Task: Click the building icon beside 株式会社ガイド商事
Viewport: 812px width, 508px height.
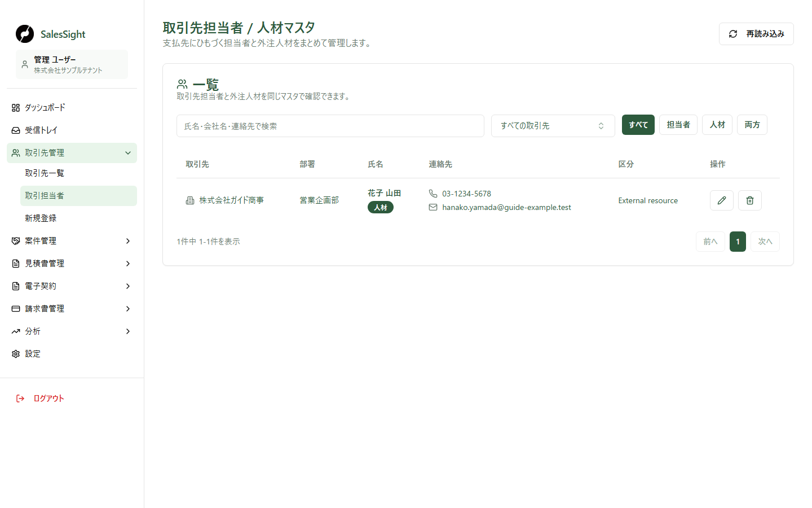Action: pos(190,200)
